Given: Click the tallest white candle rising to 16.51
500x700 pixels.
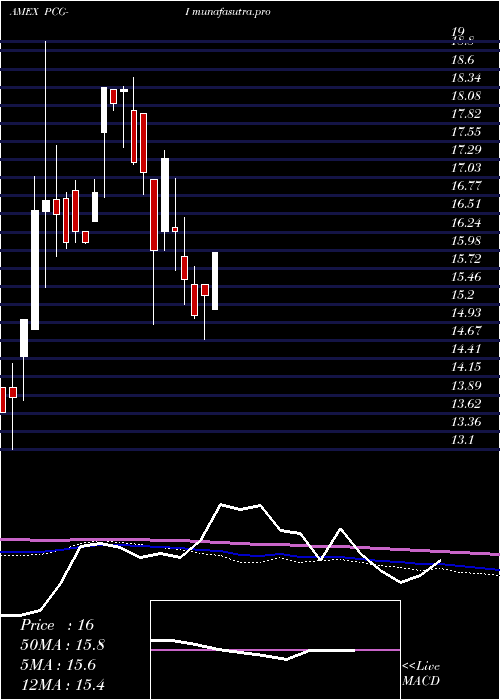Looking at the screenshot, I should tap(35, 270).
